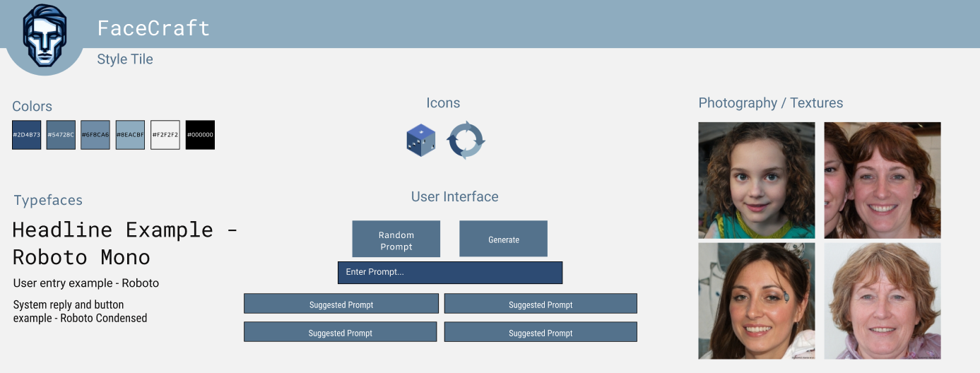
Task: Select the #000000 black swatch
Action: pos(200,135)
